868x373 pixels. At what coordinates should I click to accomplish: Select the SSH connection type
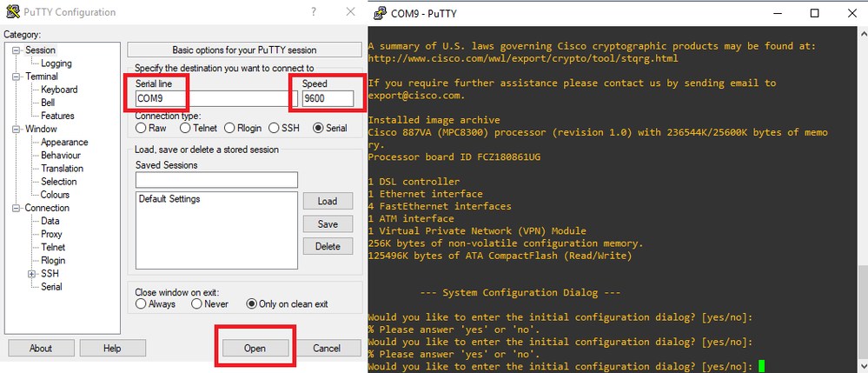(275, 128)
